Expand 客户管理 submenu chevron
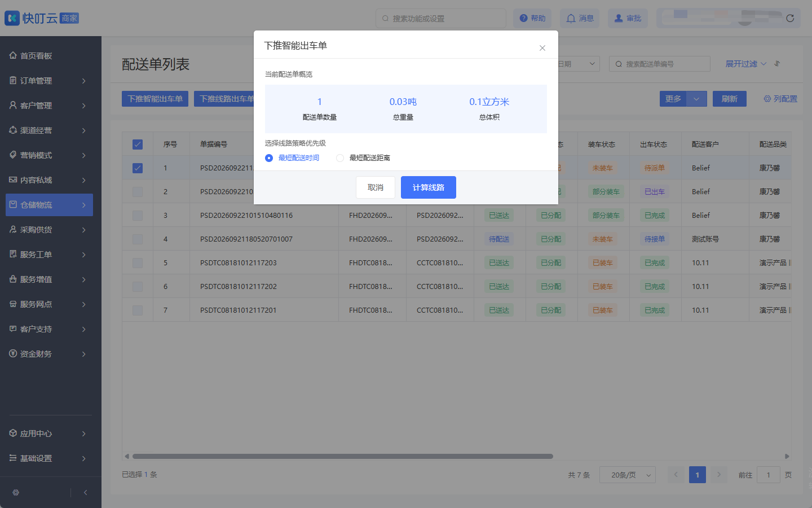This screenshot has height=508, width=812. [x=83, y=106]
